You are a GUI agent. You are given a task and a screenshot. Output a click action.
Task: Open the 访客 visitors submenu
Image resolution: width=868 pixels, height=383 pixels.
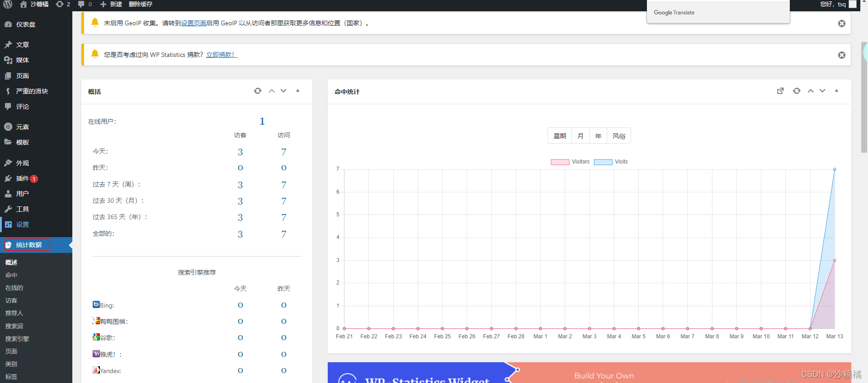[x=11, y=300]
